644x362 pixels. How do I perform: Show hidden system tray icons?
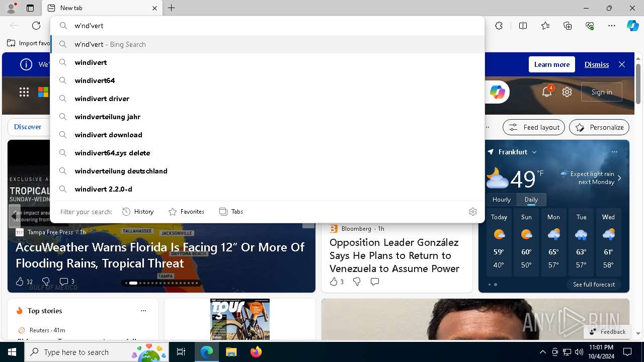pyautogui.click(x=542, y=352)
